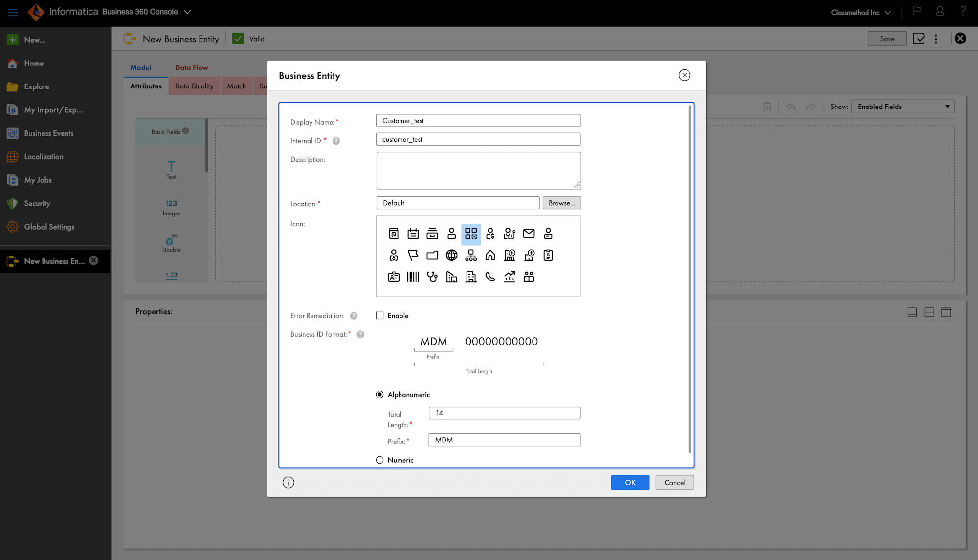This screenshot has height=560, width=978.
Task: Select the email/envelope icon
Action: coord(529,233)
